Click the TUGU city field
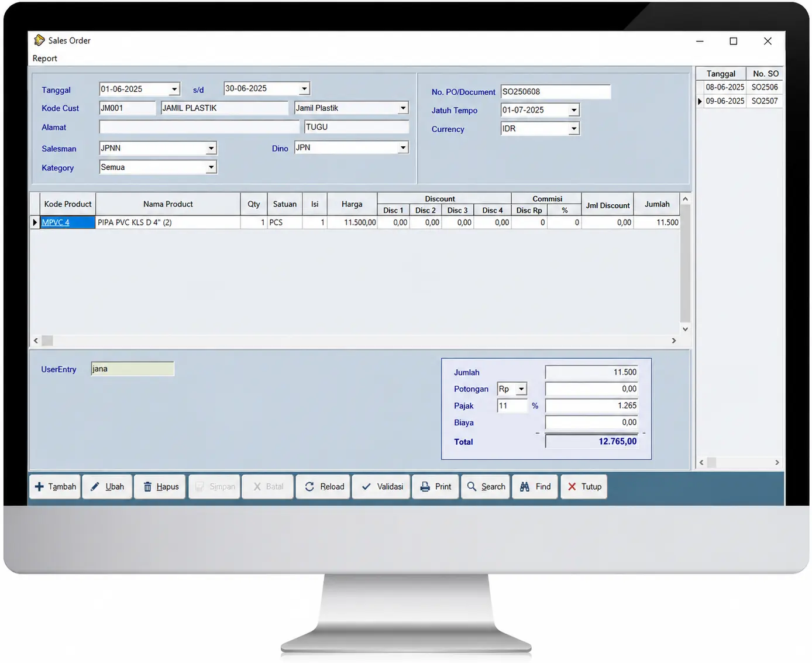This screenshot has height=663, width=812. point(356,127)
